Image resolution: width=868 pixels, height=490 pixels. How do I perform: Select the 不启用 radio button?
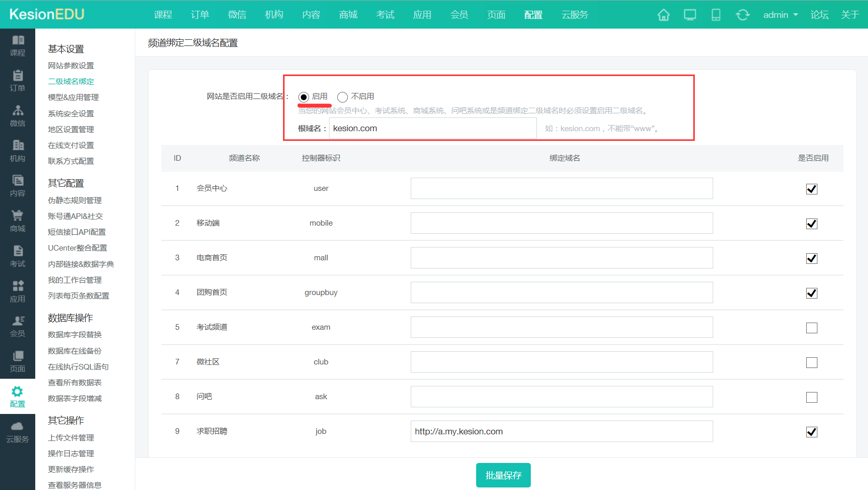pos(342,97)
